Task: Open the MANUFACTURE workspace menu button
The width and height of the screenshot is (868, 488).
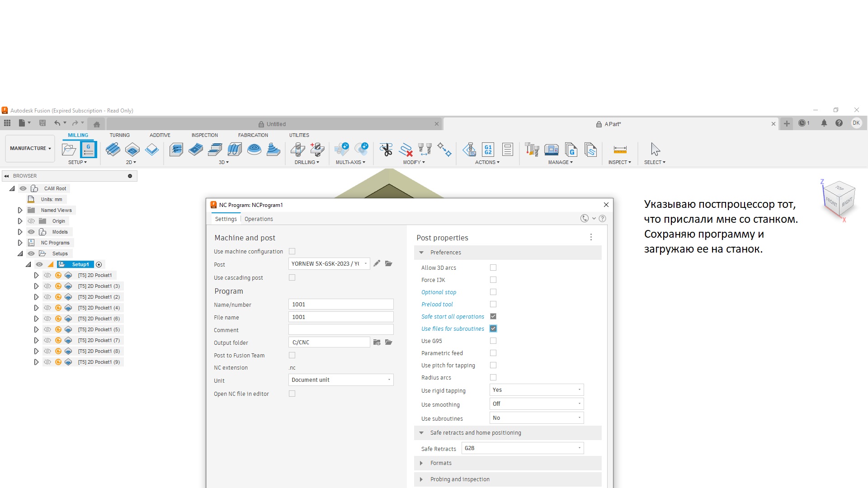Action: point(30,148)
